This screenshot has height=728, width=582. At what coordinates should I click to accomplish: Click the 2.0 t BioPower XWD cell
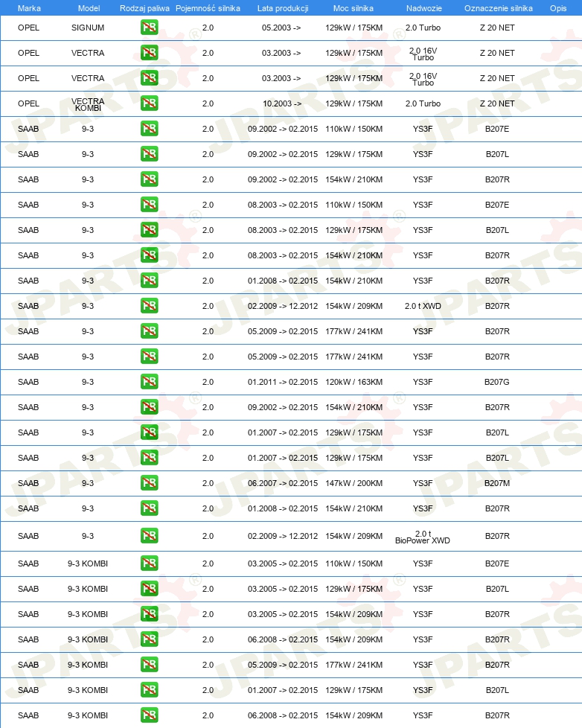click(422, 537)
